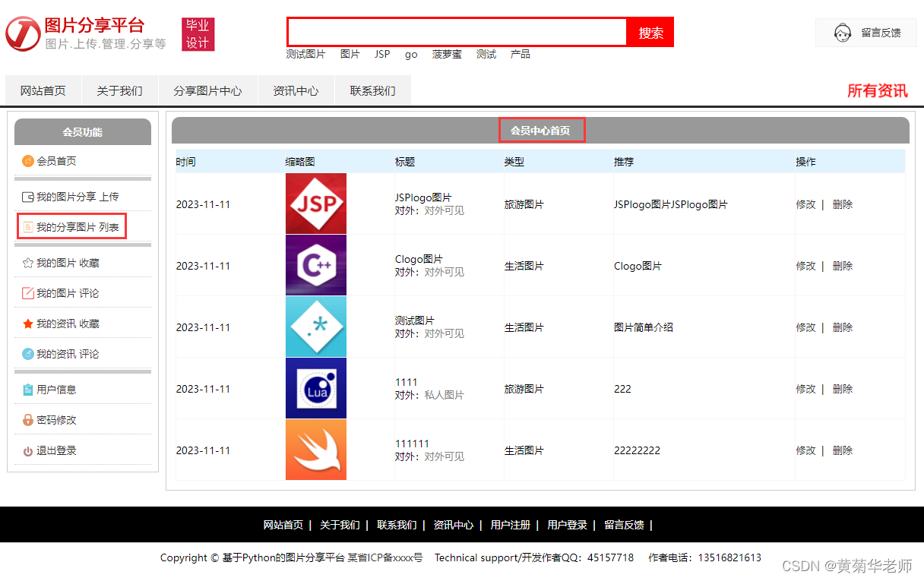
Task: Click 修改 on the JSPlogo图片 row
Action: (x=806, y=204)
